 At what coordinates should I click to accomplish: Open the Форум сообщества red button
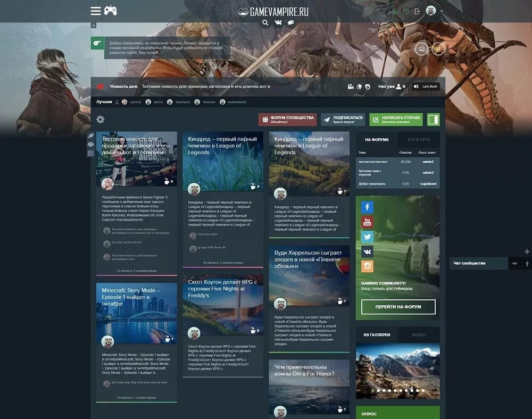click(287, 119)
